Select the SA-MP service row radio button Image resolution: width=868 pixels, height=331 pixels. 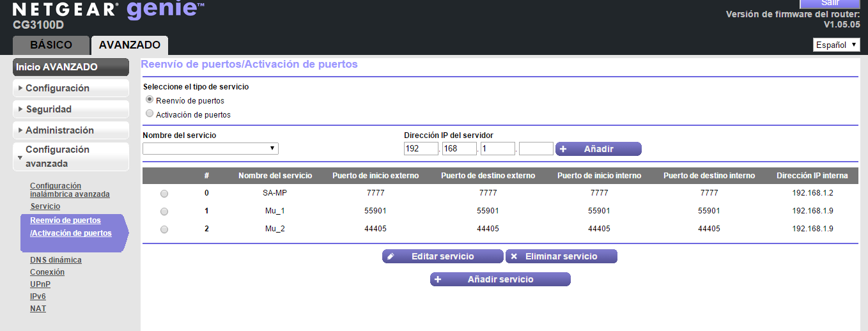pyautogui.click(x=164, y=194)
